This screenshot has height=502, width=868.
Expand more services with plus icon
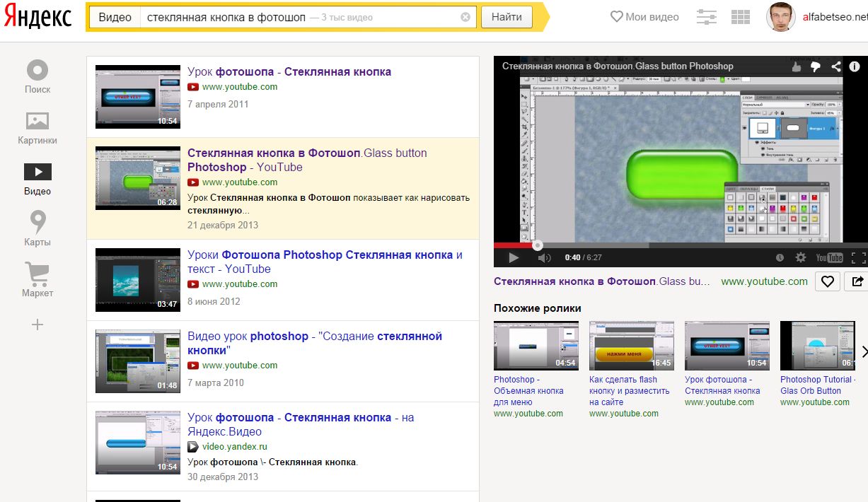coord(37,325)
